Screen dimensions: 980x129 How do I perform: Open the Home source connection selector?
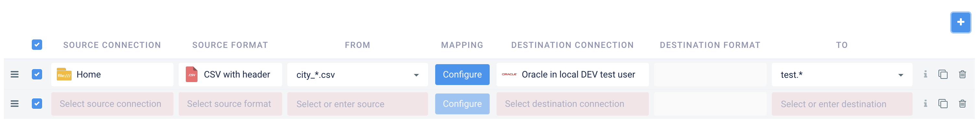(x=112, y=74)
